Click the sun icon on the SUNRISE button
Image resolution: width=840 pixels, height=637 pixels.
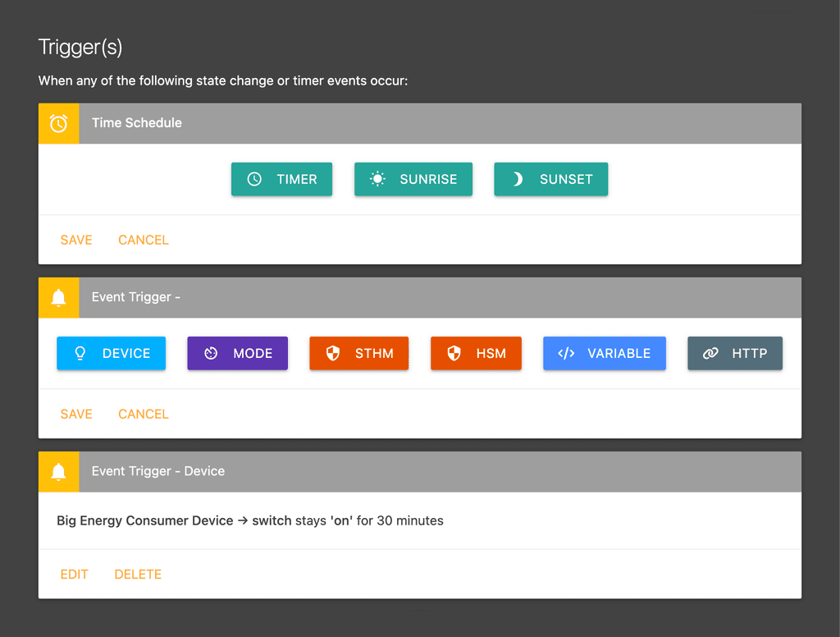point(377,179)
